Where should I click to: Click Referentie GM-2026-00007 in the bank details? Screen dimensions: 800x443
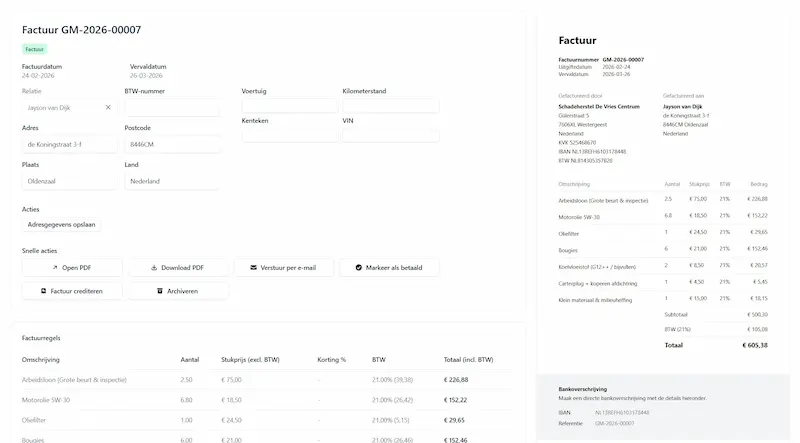615,423
